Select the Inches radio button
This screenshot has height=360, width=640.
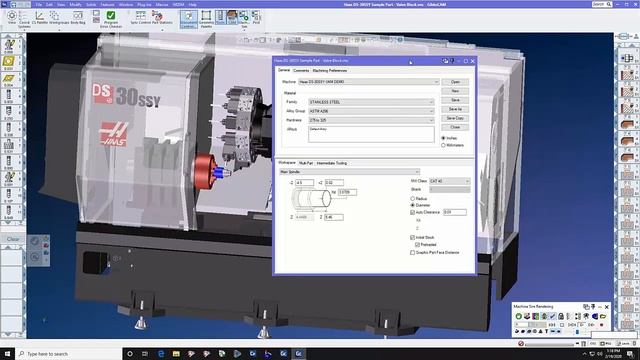click(x=443, y=138)
